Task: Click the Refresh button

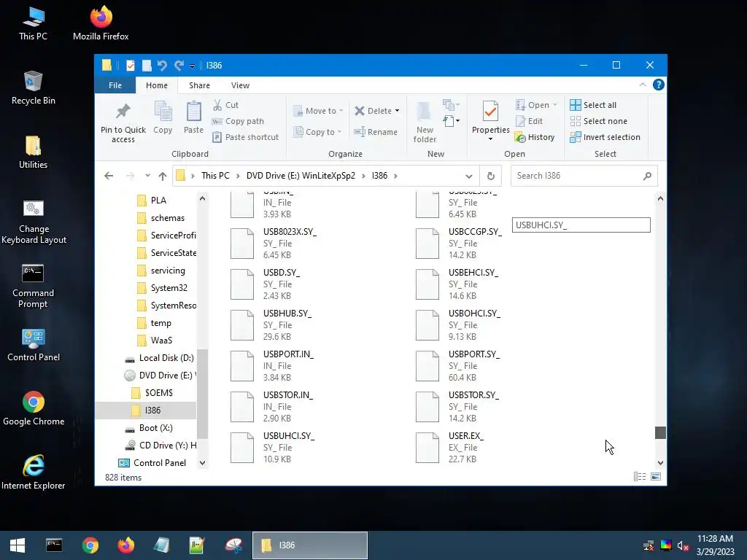Action: click(x=491, y=176)
